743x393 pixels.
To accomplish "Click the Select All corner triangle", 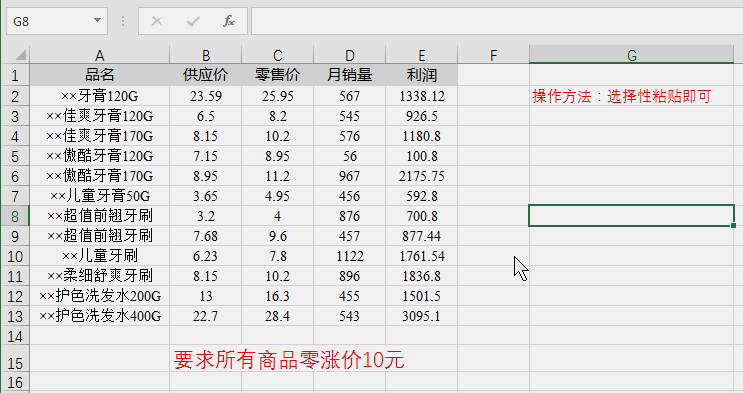I will (x=20, y=55).
